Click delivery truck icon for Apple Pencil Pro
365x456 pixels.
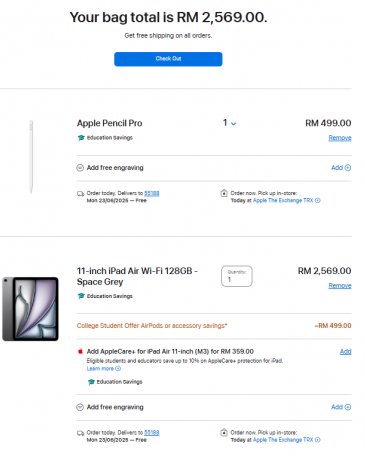(x=80, y=194)
